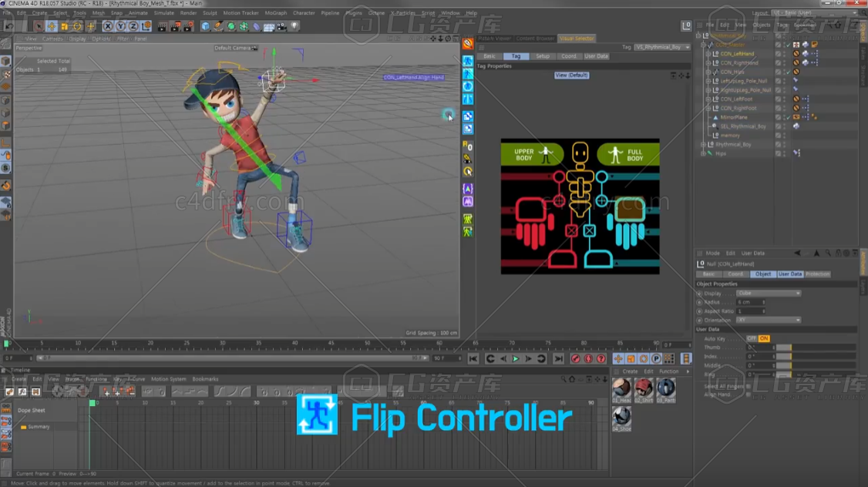Image resolution: width=868 pixels, height=487 pixels.
Task: Select the MirrorPlane object
Action: (733, 117)
